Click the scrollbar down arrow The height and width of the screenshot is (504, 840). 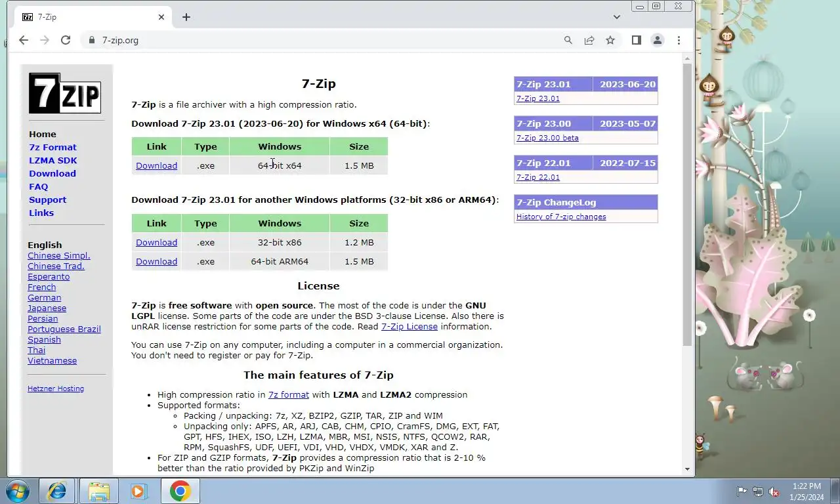click(x=687, y=469)
